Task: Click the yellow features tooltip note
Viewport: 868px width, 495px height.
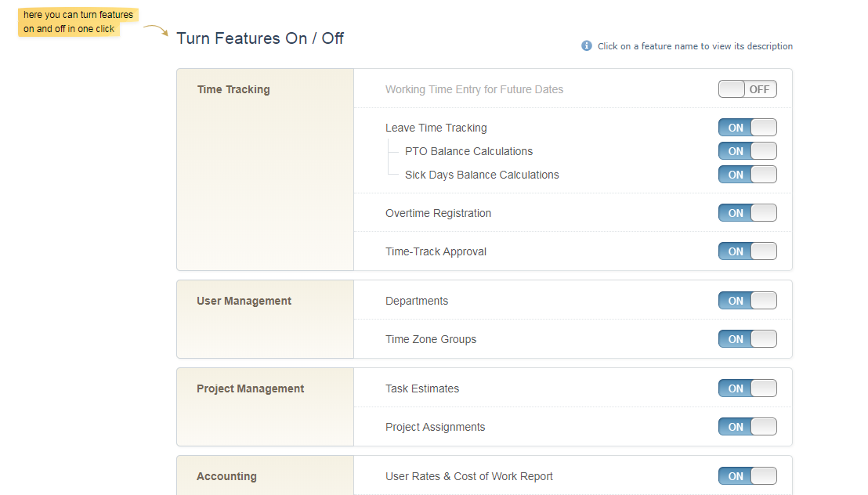Action: [78, 22]
